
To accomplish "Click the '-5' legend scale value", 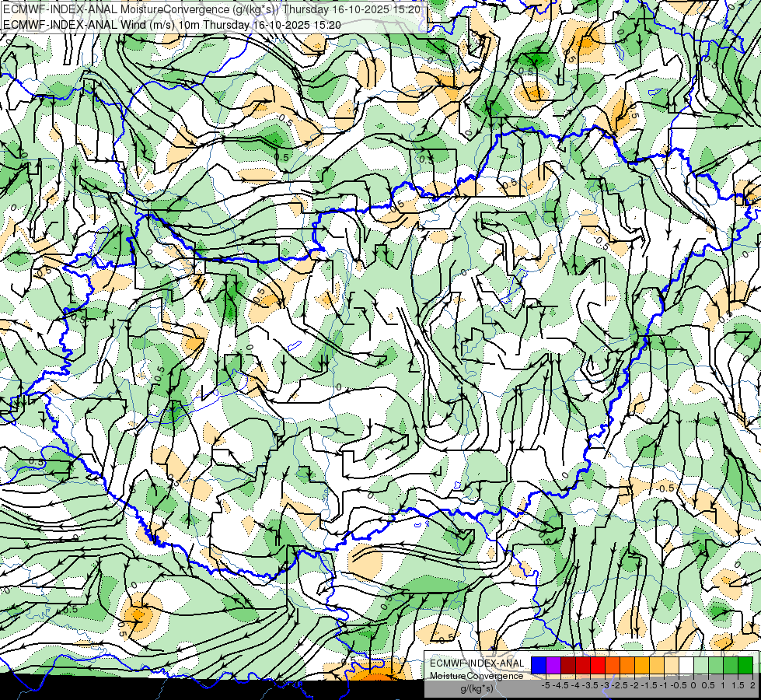I will click(x=546, y=685).
